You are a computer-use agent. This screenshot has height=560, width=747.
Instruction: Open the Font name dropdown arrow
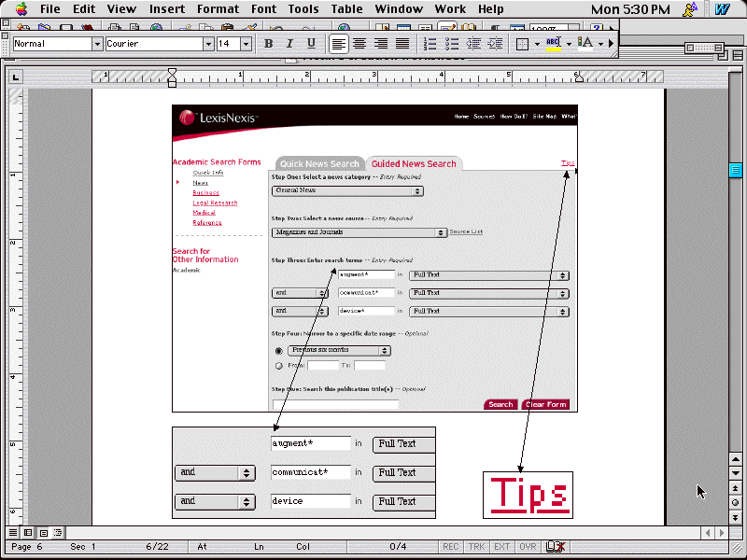point(208,44)
